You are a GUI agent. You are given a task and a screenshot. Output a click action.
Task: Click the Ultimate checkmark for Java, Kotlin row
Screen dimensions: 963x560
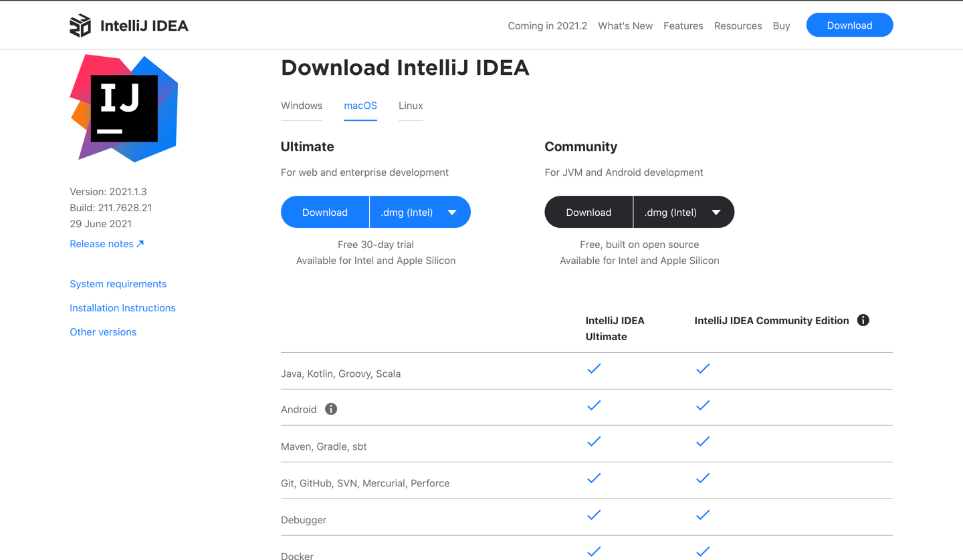[x=594, y=368]
